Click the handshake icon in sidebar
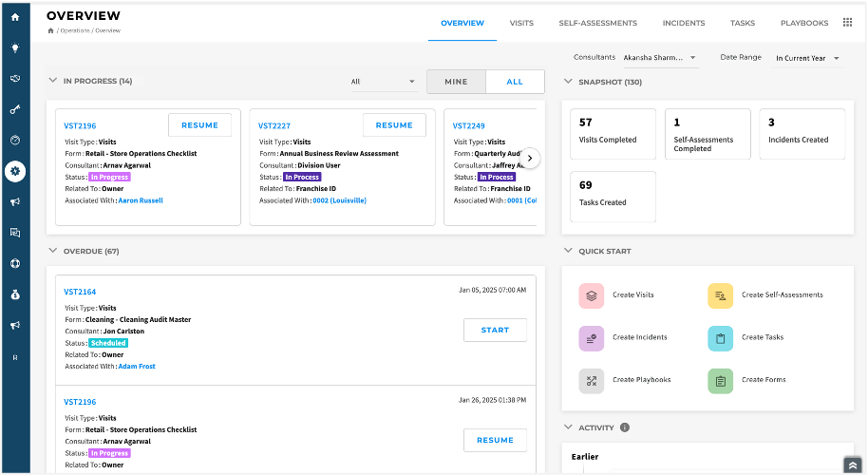 pyautogui.click(x=15, y=78)
